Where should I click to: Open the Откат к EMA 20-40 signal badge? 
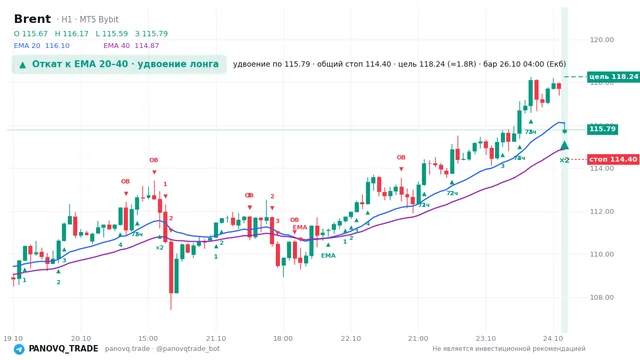tap(119, 64)
